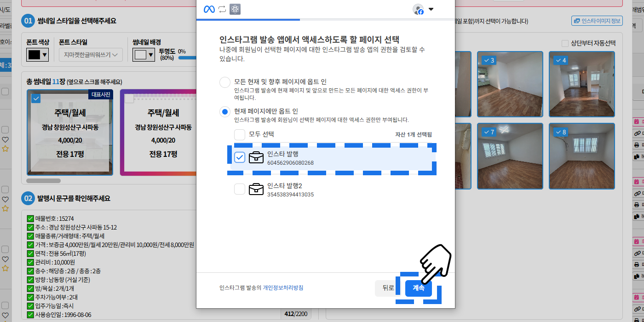Screen dimensions: 644x322
Task: Tick the 모두 선택 checkbox
Action: [240, 134]
